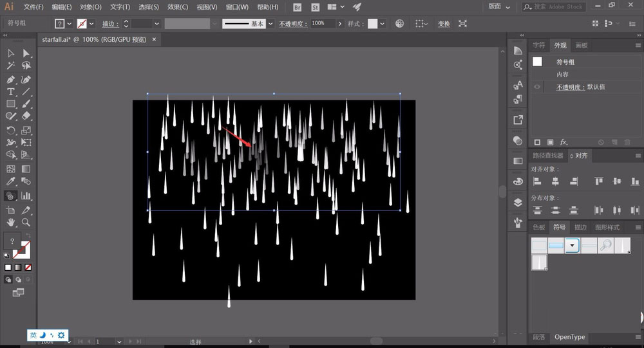Open the 文件(F) menu
Screen dimensions: 644x348
coord(33,7)
